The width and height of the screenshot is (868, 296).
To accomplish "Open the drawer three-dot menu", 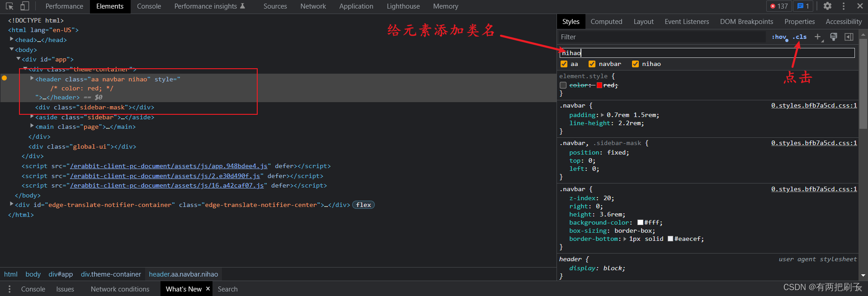I will [9, 289].
